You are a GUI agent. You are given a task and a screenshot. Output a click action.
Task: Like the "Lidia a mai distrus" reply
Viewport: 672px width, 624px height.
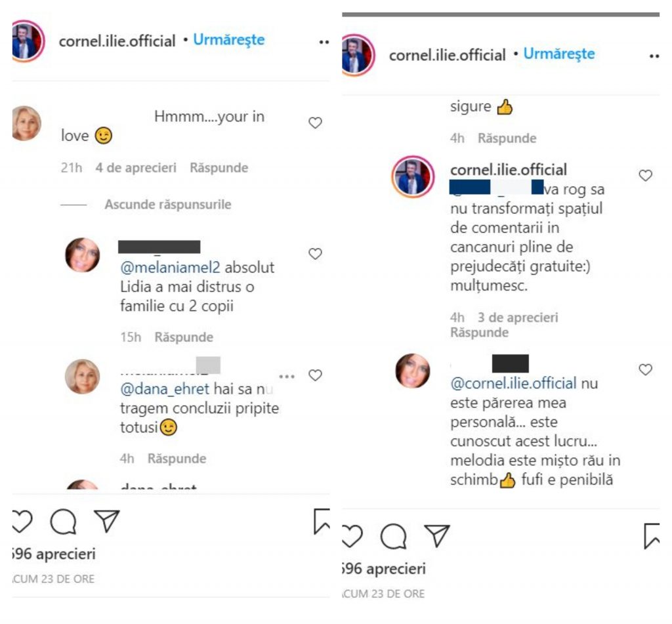point(315,254)
